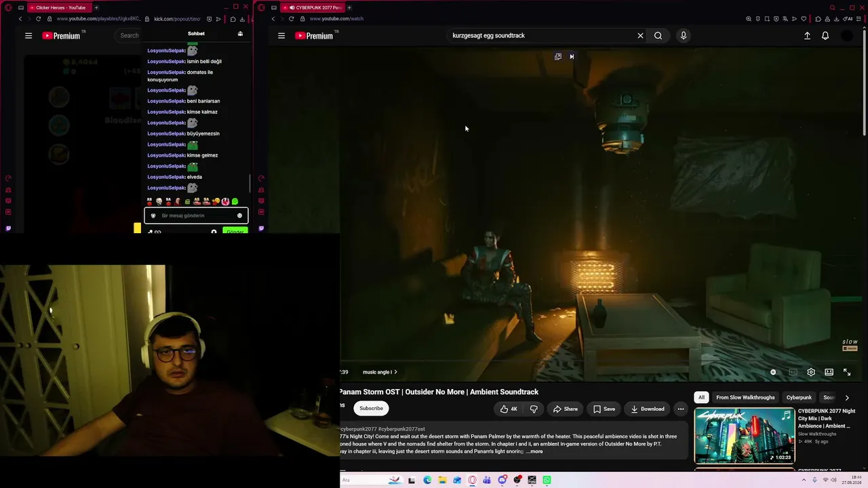Image resolution: width=868 pixels, height=488 pixels.
Task: Open more actions for the video
Action: [x=680, y=409]
